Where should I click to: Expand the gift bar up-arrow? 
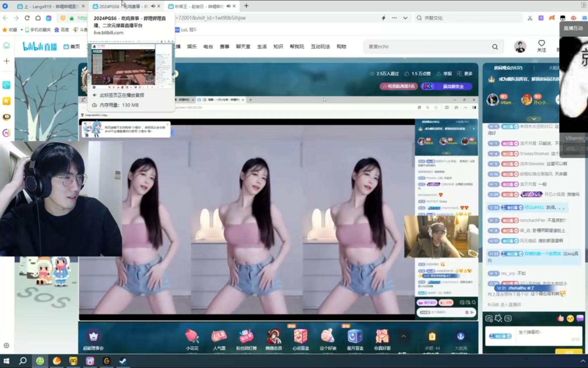point(404,337)
